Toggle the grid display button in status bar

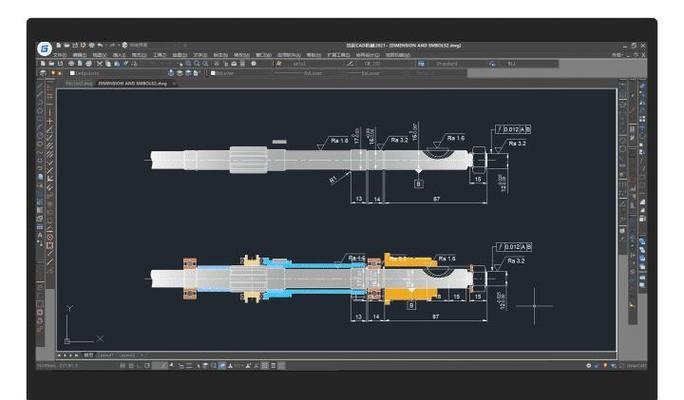point(131,366)
